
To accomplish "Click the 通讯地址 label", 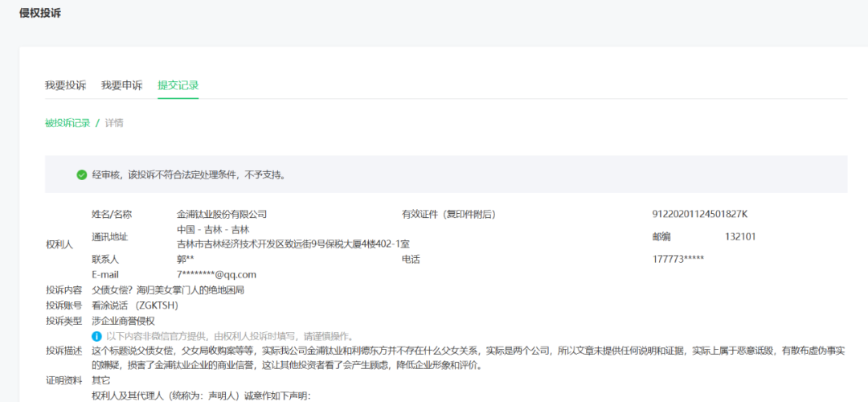I will point(109,236).
